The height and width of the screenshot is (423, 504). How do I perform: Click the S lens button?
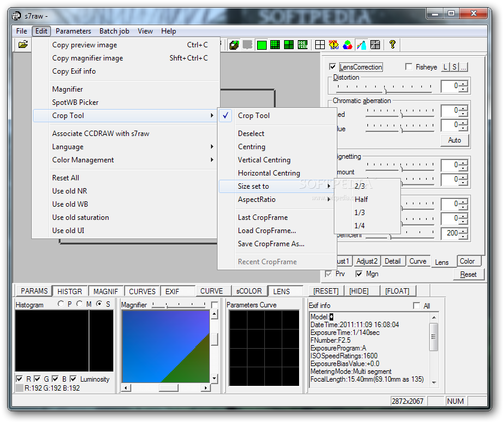pos(454,67)
